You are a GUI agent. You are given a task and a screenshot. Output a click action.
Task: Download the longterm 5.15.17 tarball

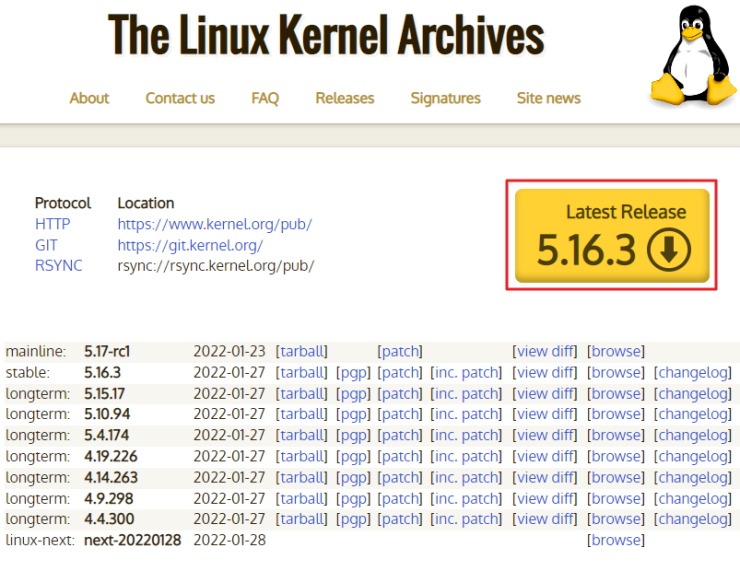[302, 394]
